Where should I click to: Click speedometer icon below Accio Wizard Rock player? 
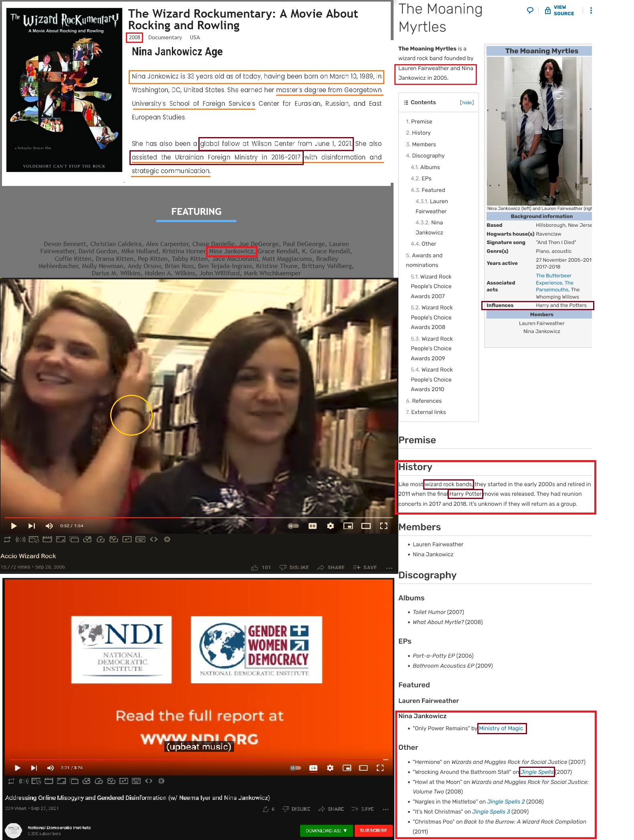[x=101, y=539]
